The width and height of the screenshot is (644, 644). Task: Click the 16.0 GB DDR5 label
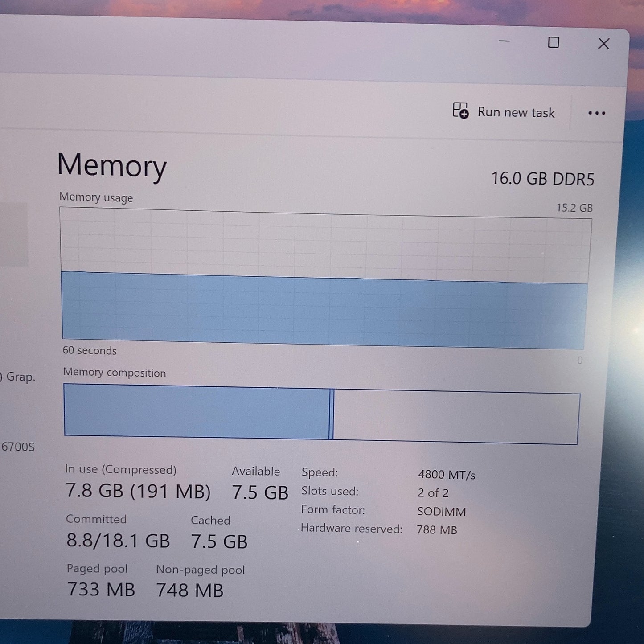click(x=542, y=179)
